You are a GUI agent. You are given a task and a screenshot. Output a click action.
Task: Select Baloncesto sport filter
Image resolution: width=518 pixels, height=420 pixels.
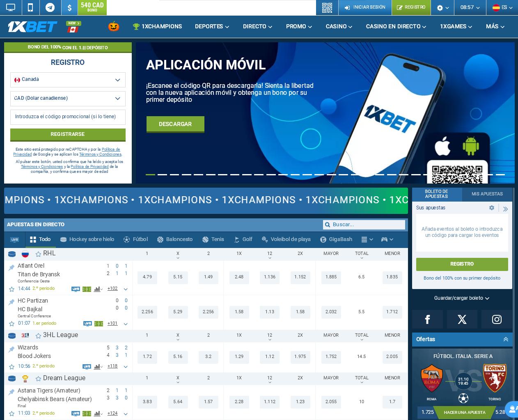[x=174, y=239]
